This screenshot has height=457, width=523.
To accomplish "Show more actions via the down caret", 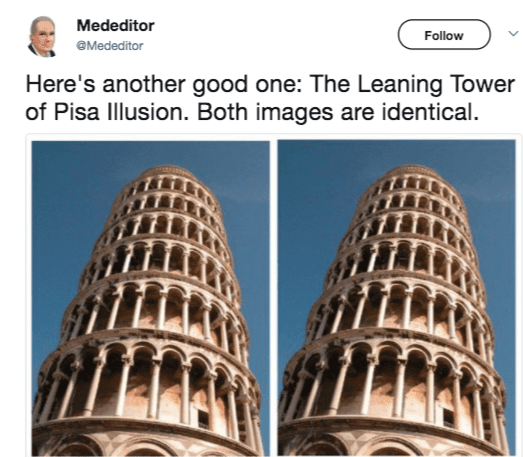I will click(x=513, y=33).
